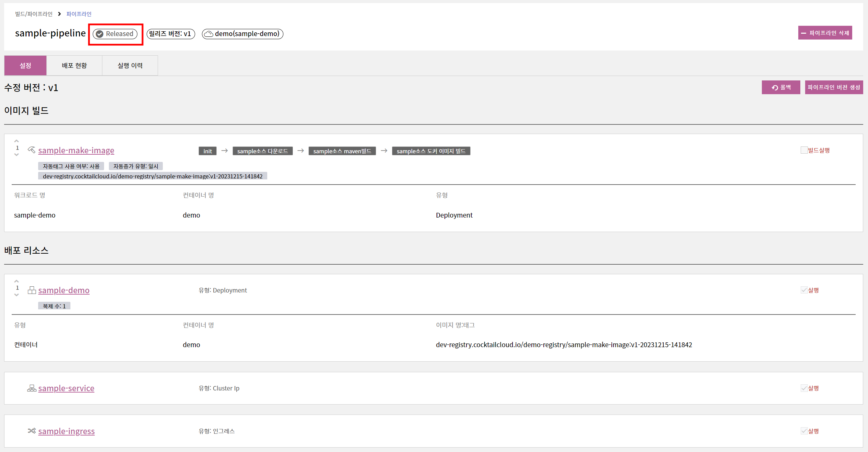Click the network icon beside sample-service
The width and height of the screenshot is (868, 452).
[32, 388]
